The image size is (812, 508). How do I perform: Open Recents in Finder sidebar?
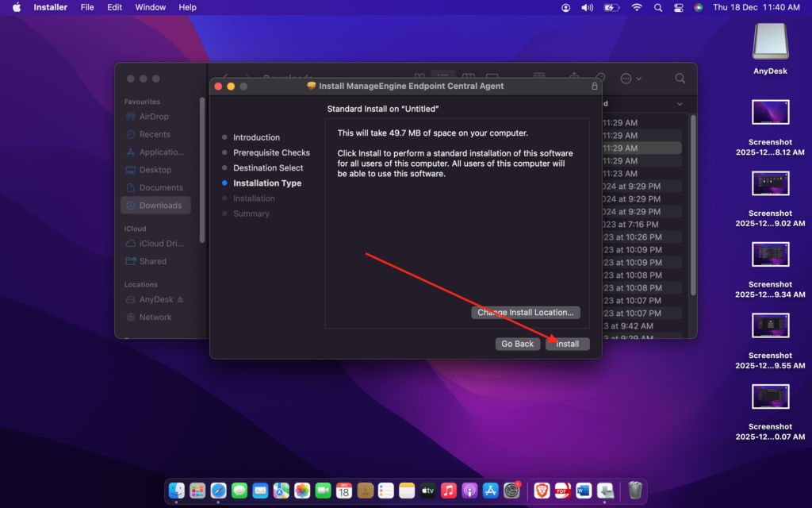pos(155,134)
